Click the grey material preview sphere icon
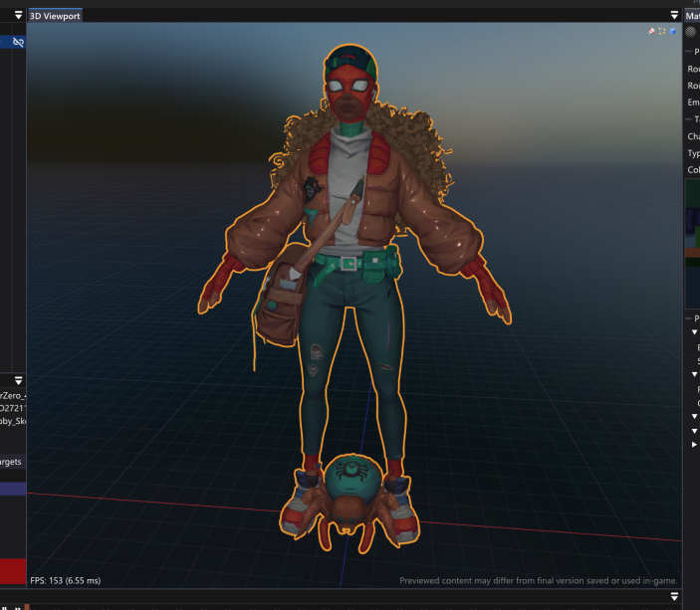The height and width of the screenshot is (610, 700). coord(691,32)
